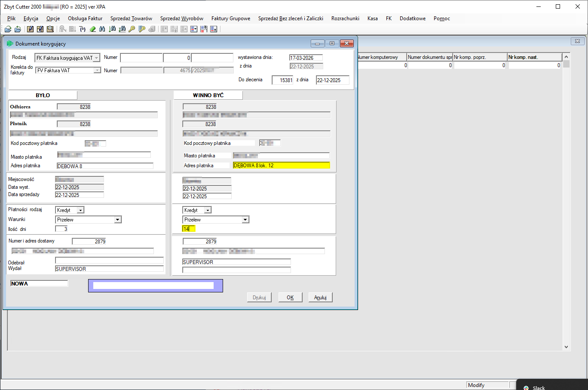Click the WINNO BYĆ header button
The image size is (588, 390).
[x=208, y=95]
